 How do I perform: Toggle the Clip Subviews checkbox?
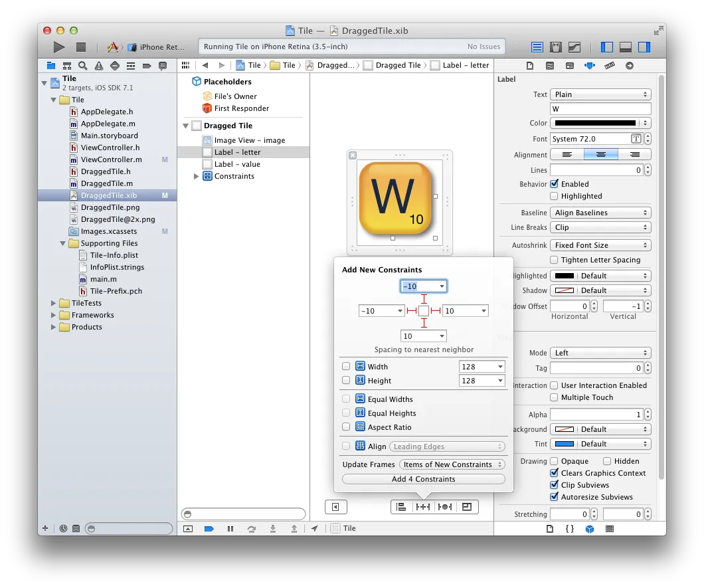(555, 485)
